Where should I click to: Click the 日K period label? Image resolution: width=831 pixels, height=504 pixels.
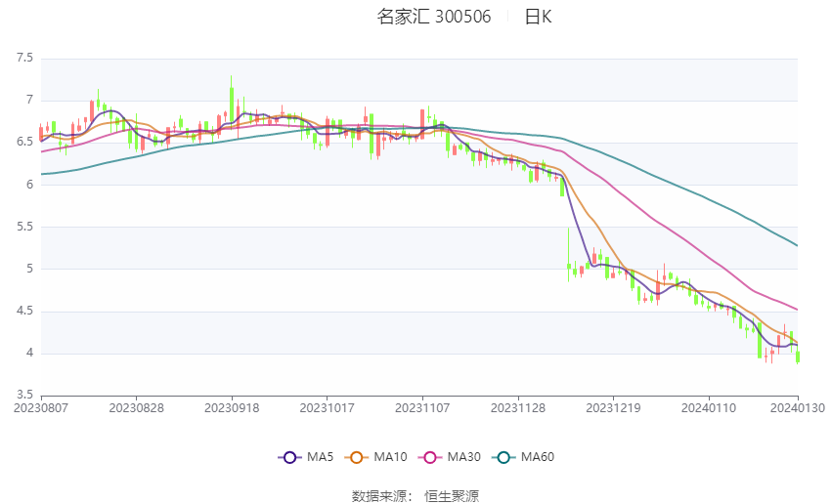click(539, 17)
